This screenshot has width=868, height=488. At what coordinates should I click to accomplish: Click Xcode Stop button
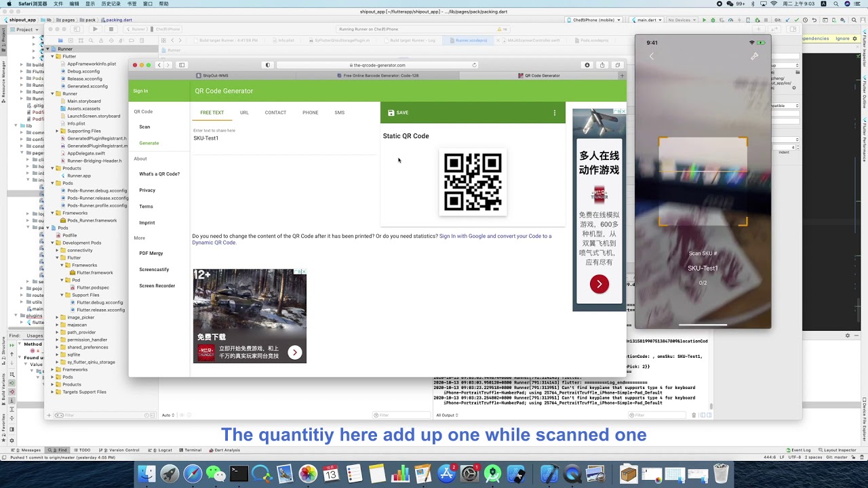tap(111, 29)
